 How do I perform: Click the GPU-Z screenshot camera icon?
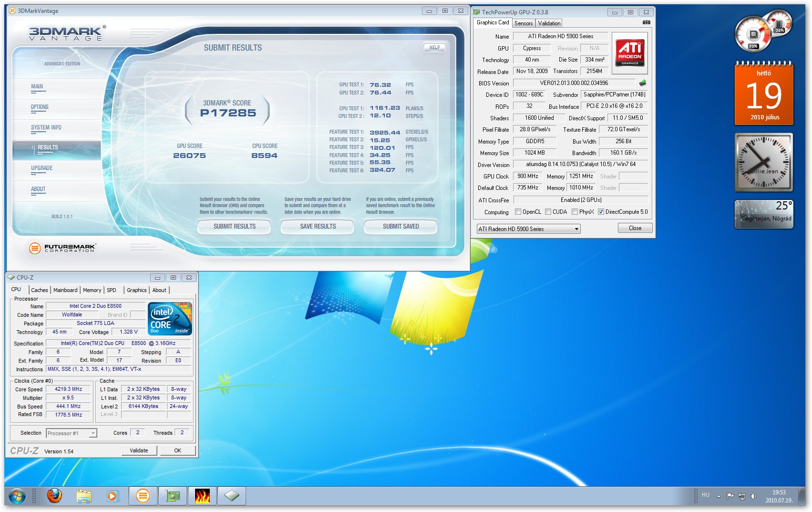646,22
